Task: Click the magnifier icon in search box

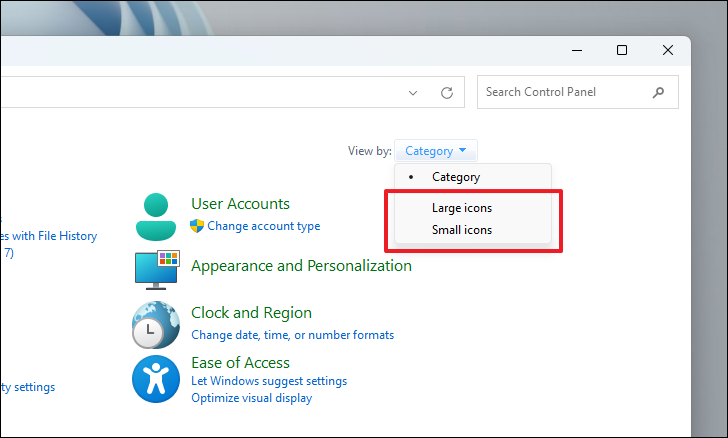Action: pos(658,92)
